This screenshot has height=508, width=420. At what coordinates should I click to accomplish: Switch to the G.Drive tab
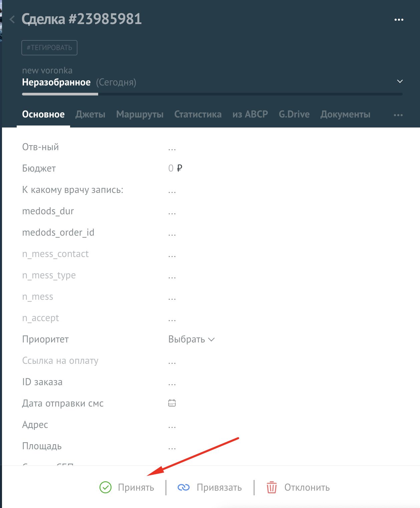click(x=294, y=114)
